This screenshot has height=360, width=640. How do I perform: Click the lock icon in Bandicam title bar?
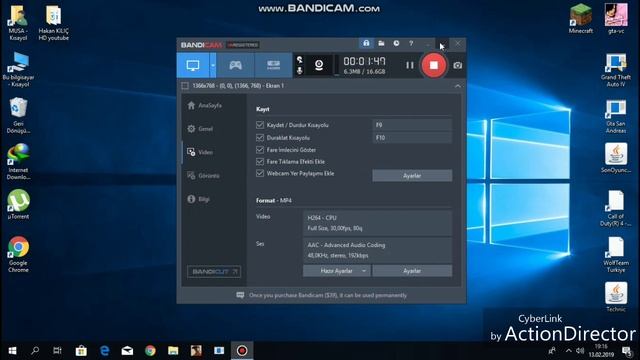pyautogui.click(x=366, y=43)
